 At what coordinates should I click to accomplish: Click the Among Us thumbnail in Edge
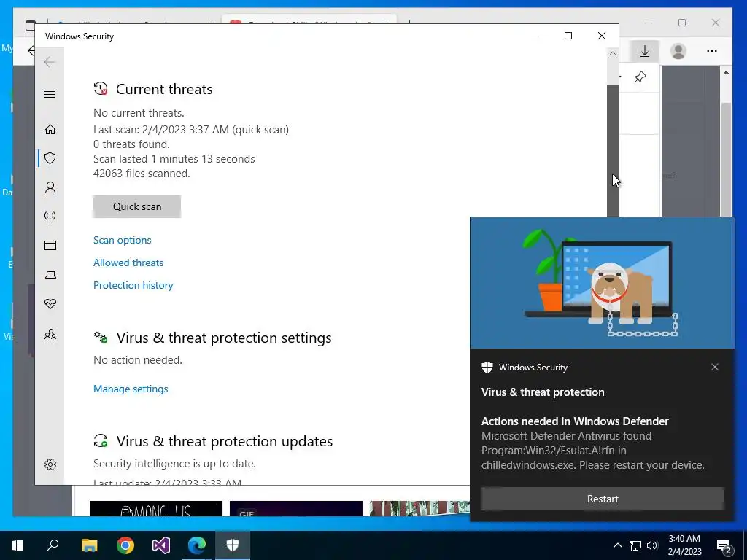coord(156,508)
